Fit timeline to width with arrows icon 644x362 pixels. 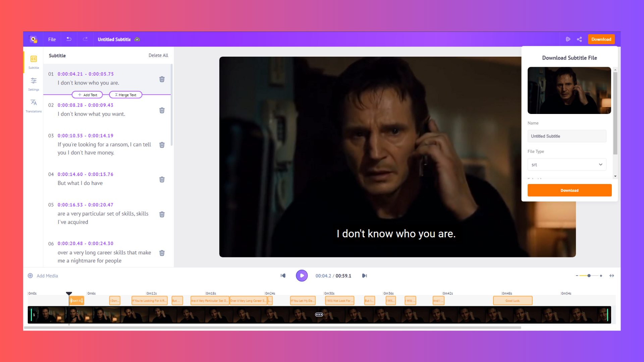[x=612, y=276]
